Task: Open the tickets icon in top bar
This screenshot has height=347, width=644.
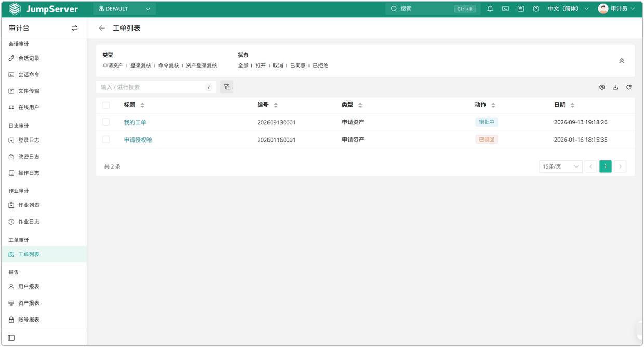Action: (520, 9)
